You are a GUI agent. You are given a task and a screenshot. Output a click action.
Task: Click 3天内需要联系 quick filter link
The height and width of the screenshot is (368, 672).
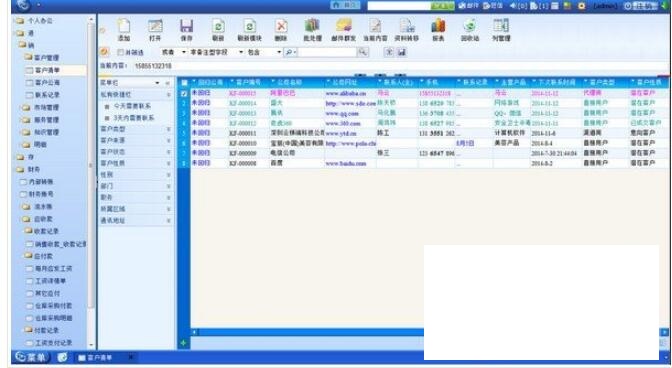pyautogui.click(x=133, y=117)
